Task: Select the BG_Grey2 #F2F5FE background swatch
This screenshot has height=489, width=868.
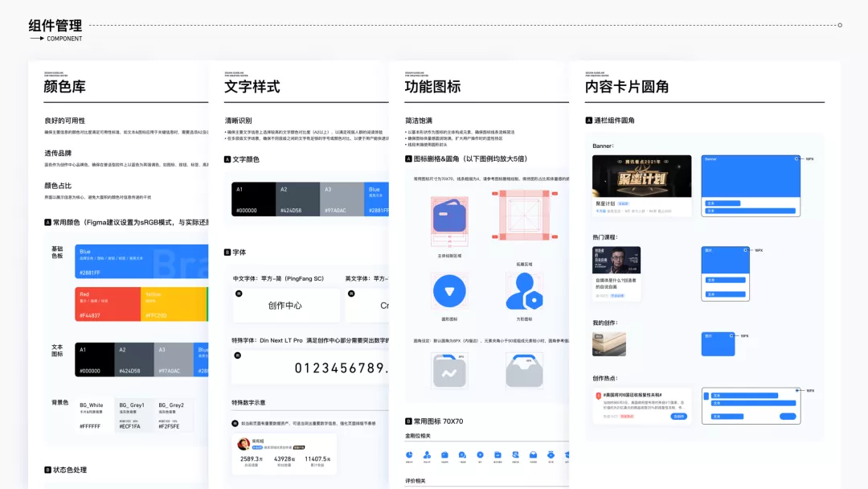Action: click(x=174, y=415)
